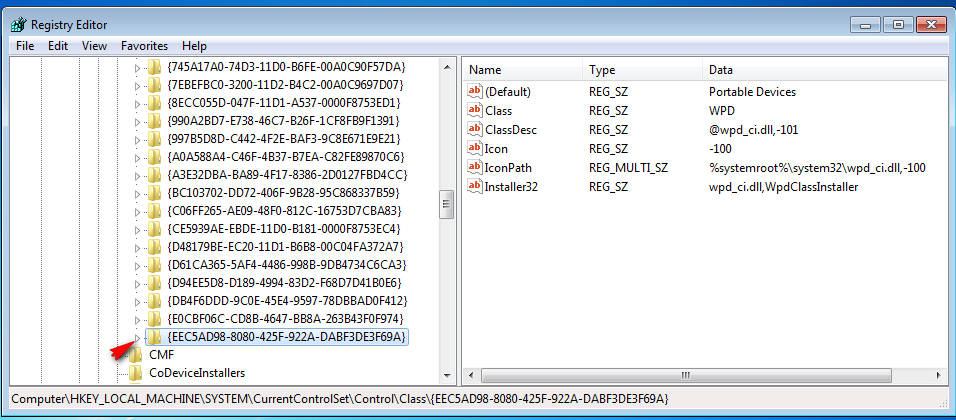Click the Icon value string icon

tap(475, 149)
